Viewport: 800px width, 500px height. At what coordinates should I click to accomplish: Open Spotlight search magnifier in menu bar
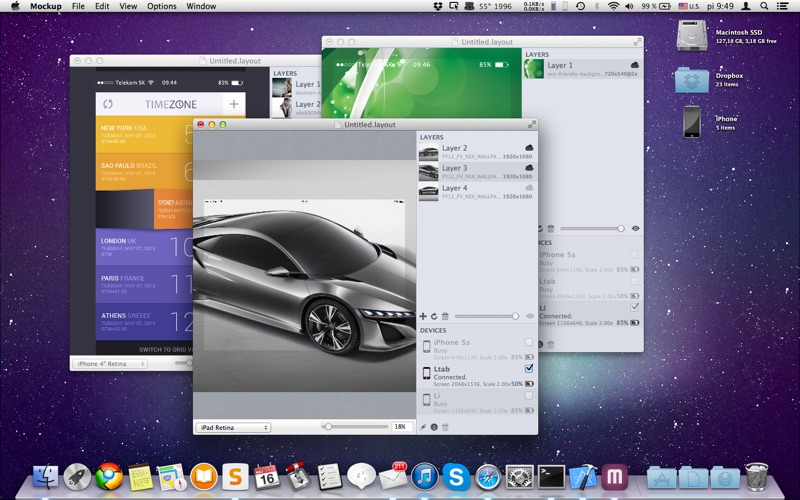(x=764, y=6)
